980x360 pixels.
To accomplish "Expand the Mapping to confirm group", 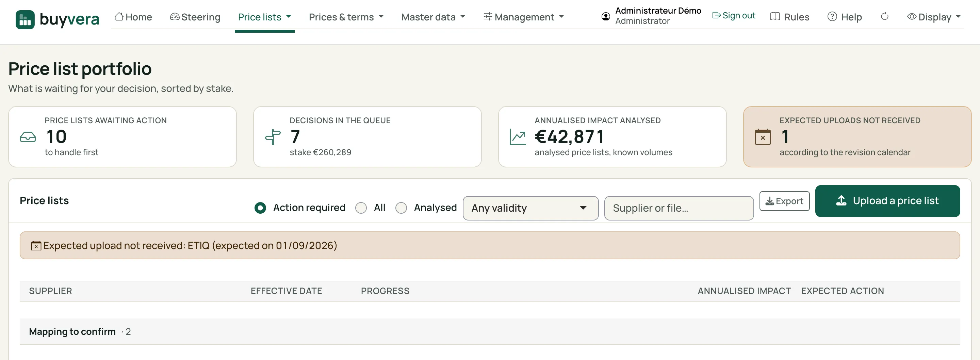I will click(x=490, y=331).
